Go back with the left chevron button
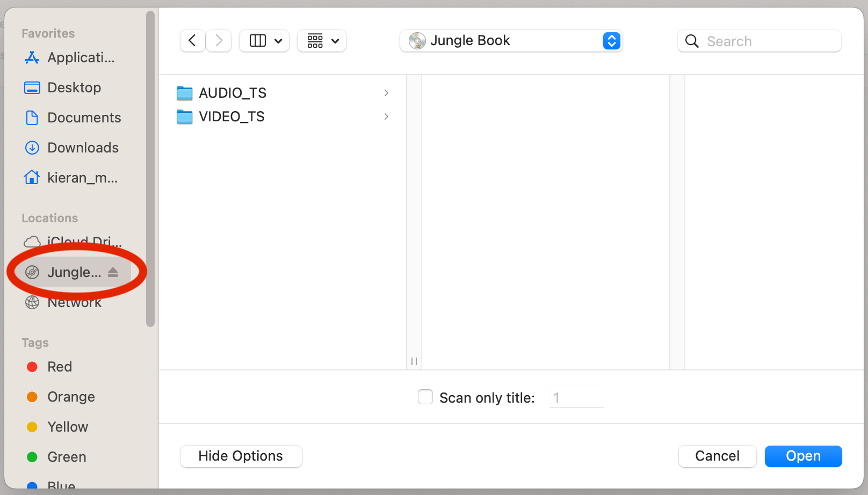The height and width of the screenshot is (495, 868). pyautogui.click(x=192, y=41)
